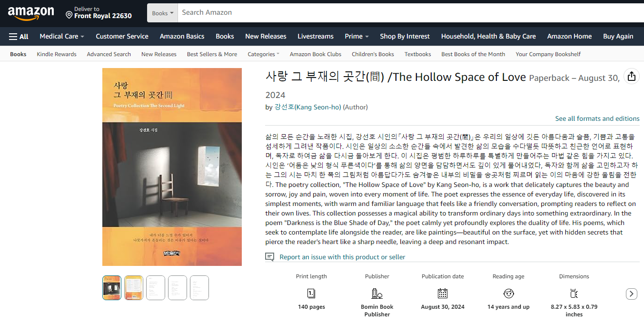Click the 14 years and up value
The image size is (644, 323).
point(508,307)
